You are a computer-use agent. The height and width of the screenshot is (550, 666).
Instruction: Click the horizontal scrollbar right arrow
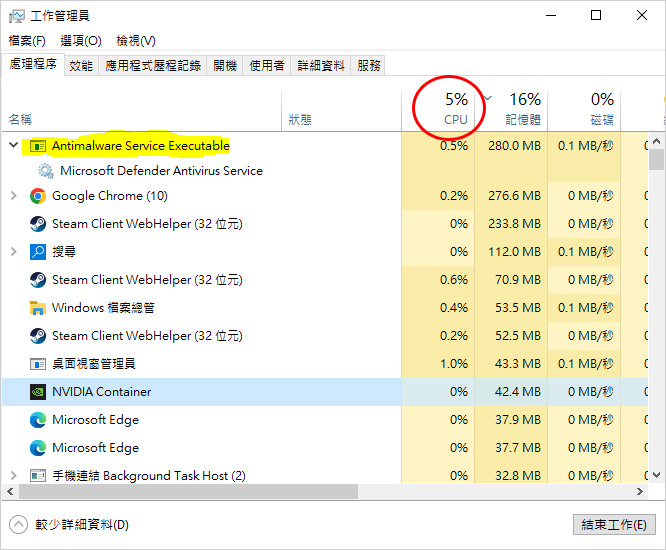(x=640, y=492)
